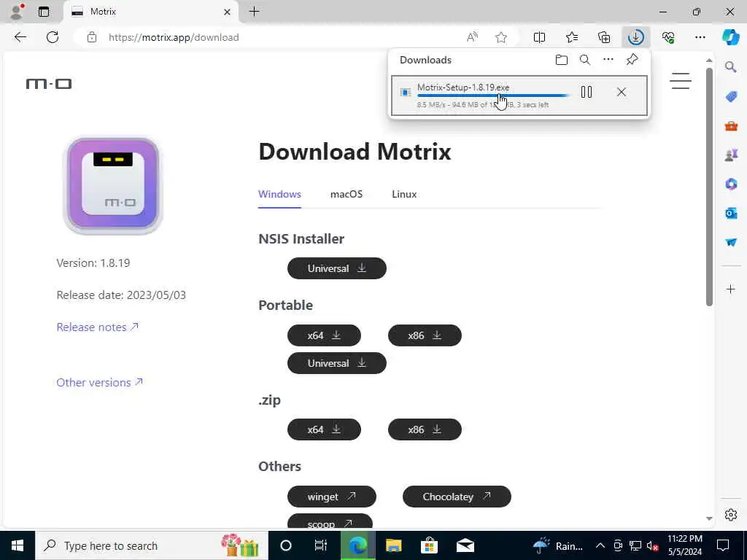Open the hamburger menu on Motrix site
747x560 pixels.
681,81
